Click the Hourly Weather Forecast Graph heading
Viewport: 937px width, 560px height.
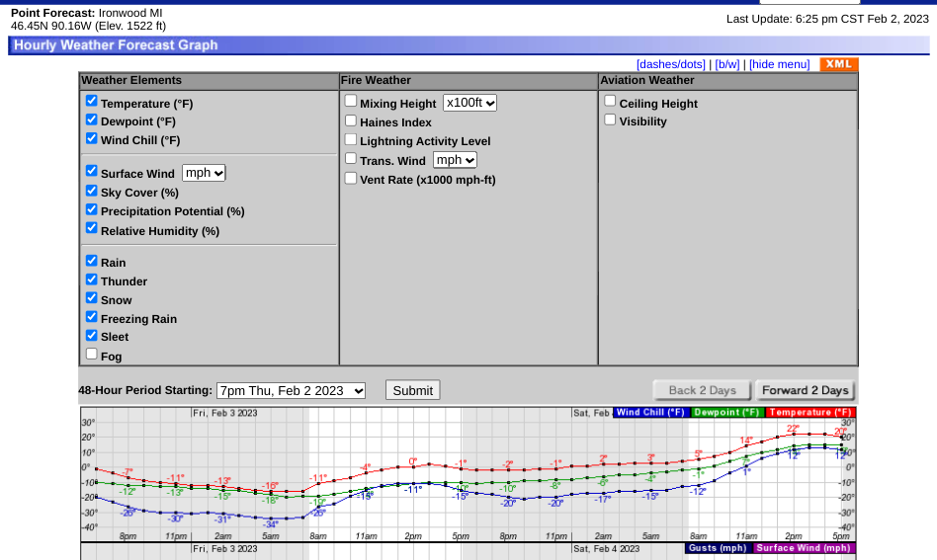116,45
